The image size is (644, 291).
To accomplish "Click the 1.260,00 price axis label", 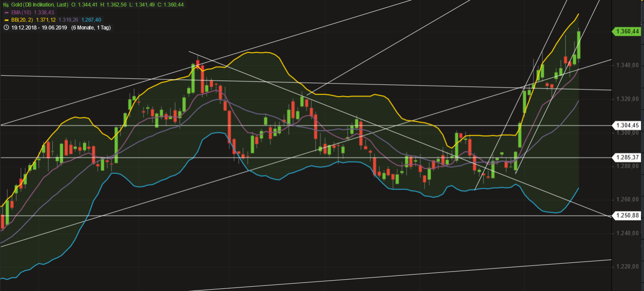I will [628, 200].
